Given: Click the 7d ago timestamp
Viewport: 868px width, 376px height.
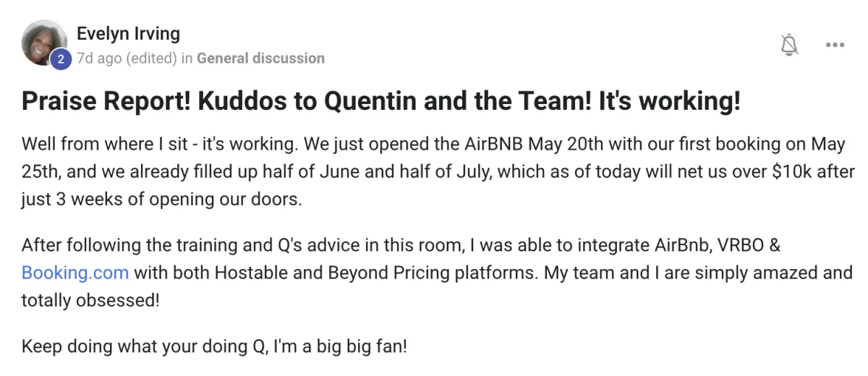Looking at the screenshot, I should 99,58.
